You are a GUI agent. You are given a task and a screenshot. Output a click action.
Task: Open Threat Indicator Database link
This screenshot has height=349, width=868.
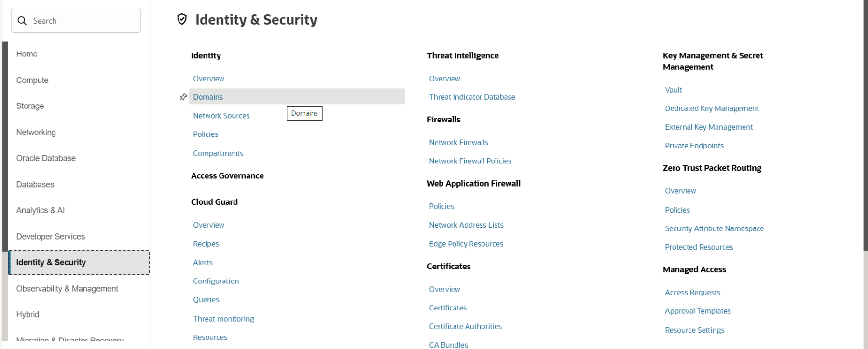pos(472,97)
